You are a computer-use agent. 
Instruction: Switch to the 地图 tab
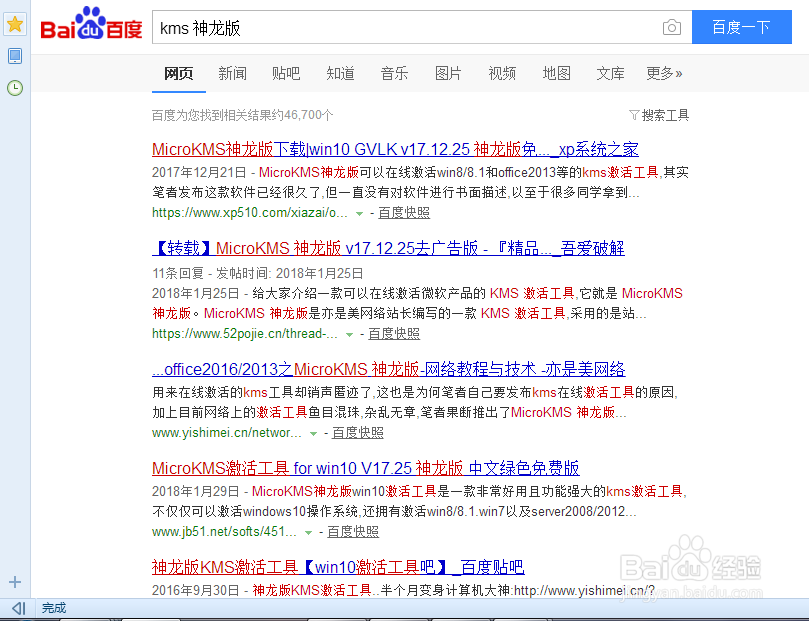pos(557,74)
